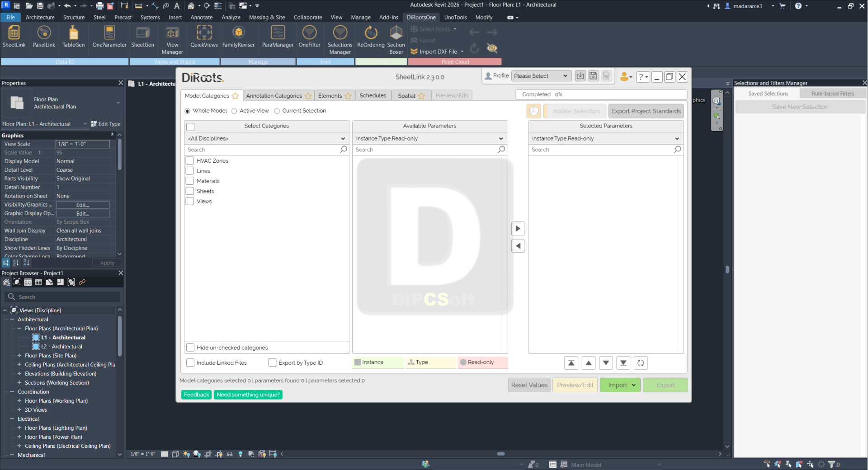
Task: Toggle Include Linked Files checkbox
Action: coord(190,363)
